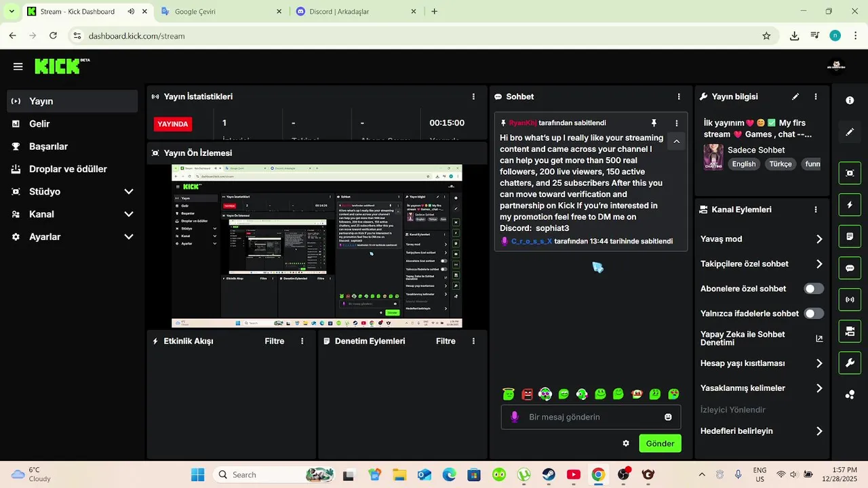Open the hamburger sidebar menu

click(18, 66)
